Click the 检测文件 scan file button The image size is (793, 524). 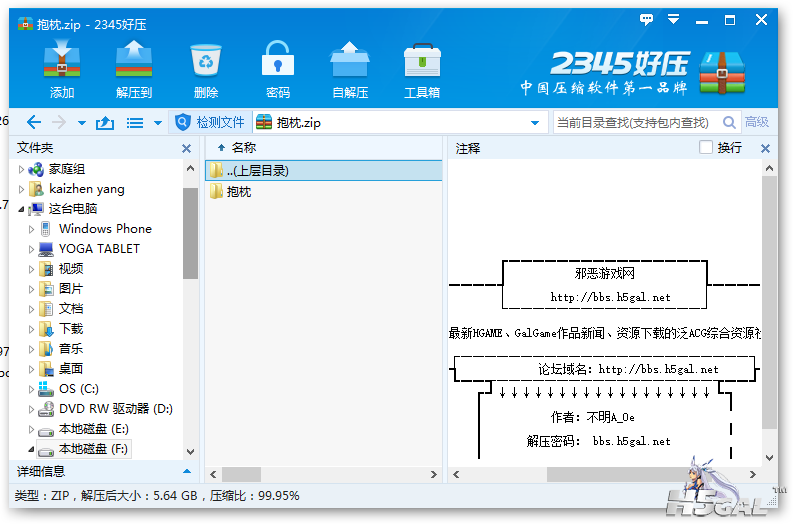[209, 122]
